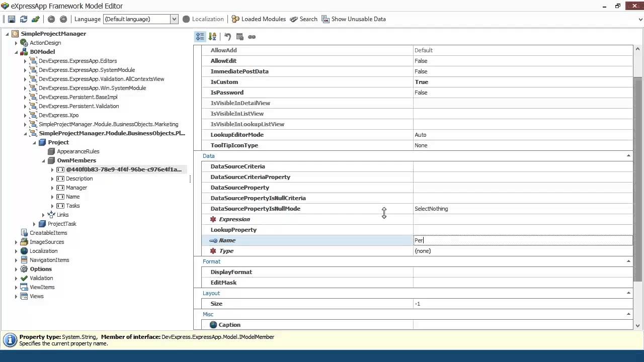
Task: Click the undo/reset property icon
Action: (227, 37)
